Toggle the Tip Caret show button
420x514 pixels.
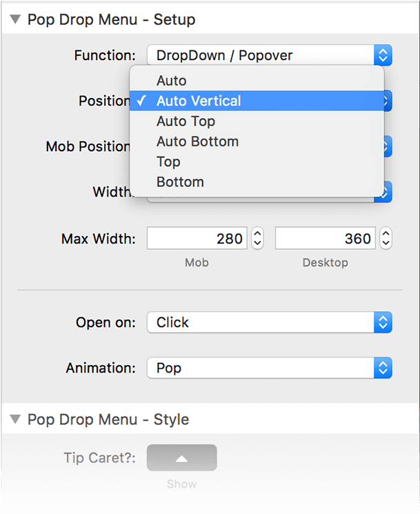pos(182,457)
